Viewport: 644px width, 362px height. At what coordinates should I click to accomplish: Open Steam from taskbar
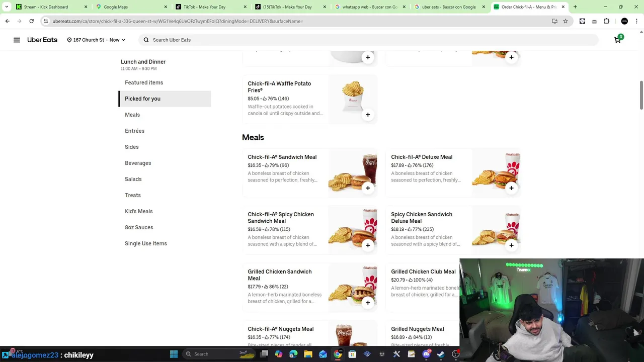pyautogui.click(x=441, y=354)
